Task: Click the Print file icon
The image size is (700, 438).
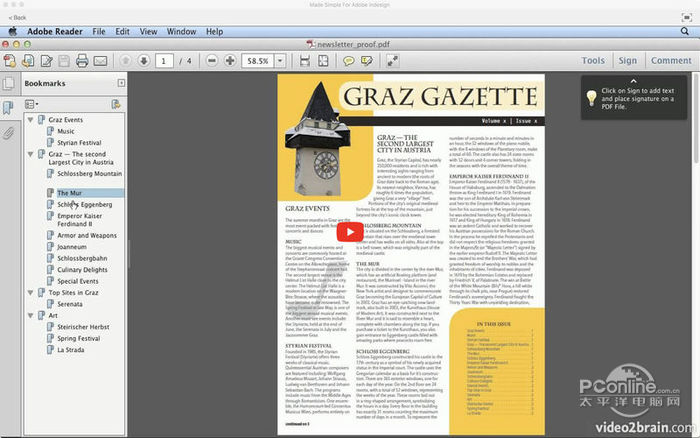Action: click(x=82, y=61)
